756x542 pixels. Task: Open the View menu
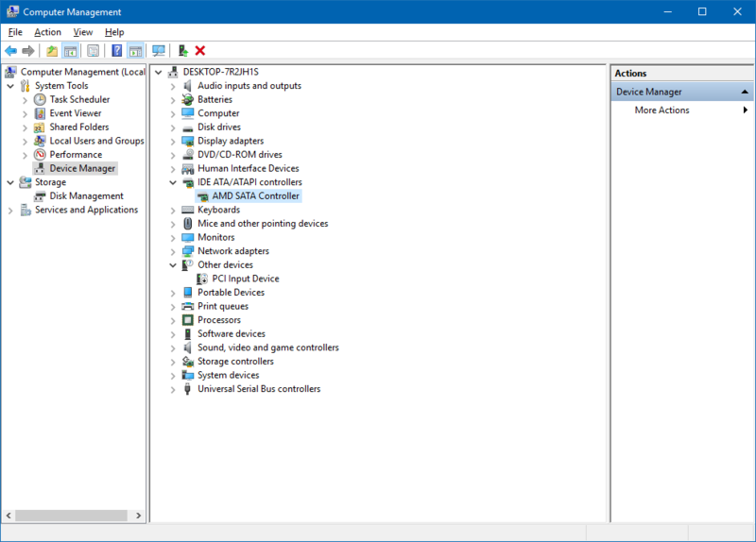click(x=83, y=32)
